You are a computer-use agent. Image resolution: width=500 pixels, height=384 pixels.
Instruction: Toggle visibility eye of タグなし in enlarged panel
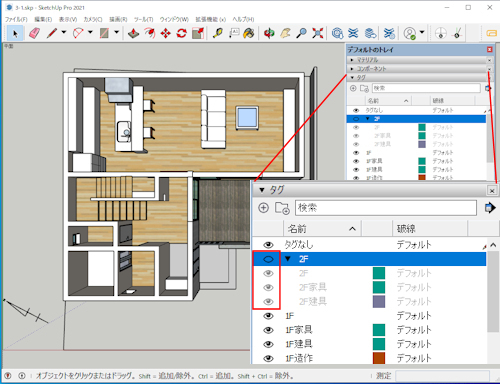click(268, 245)
